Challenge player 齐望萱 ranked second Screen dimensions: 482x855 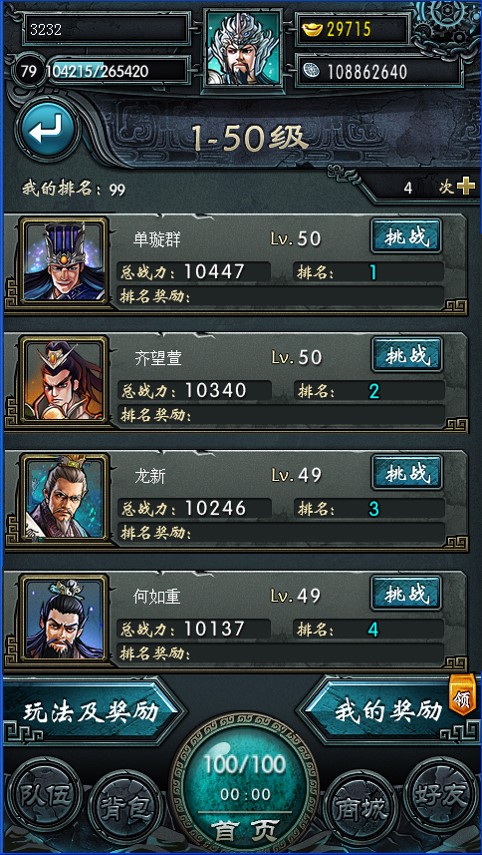(x=407, y=355)
